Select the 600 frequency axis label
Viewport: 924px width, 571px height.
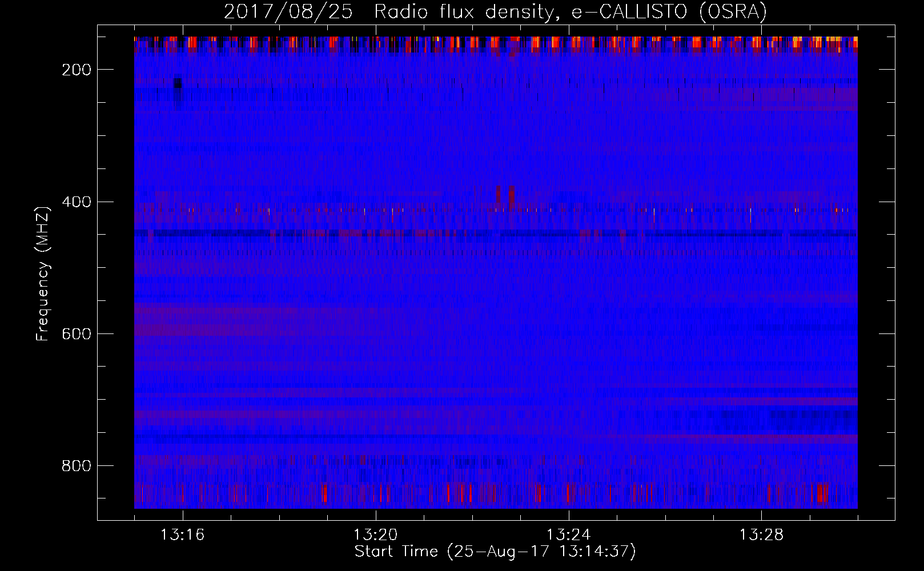(x=77, y=334)
